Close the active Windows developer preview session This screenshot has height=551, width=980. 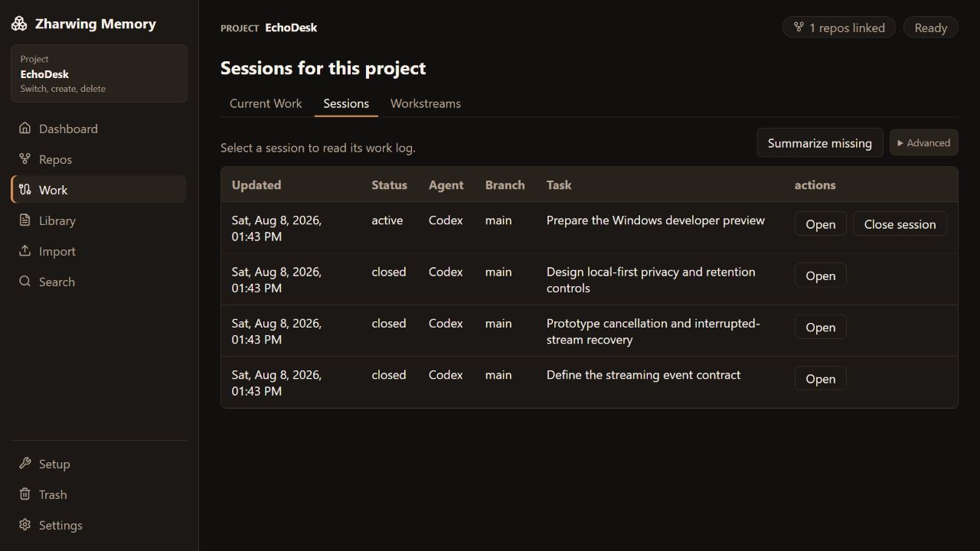[900, 224]
